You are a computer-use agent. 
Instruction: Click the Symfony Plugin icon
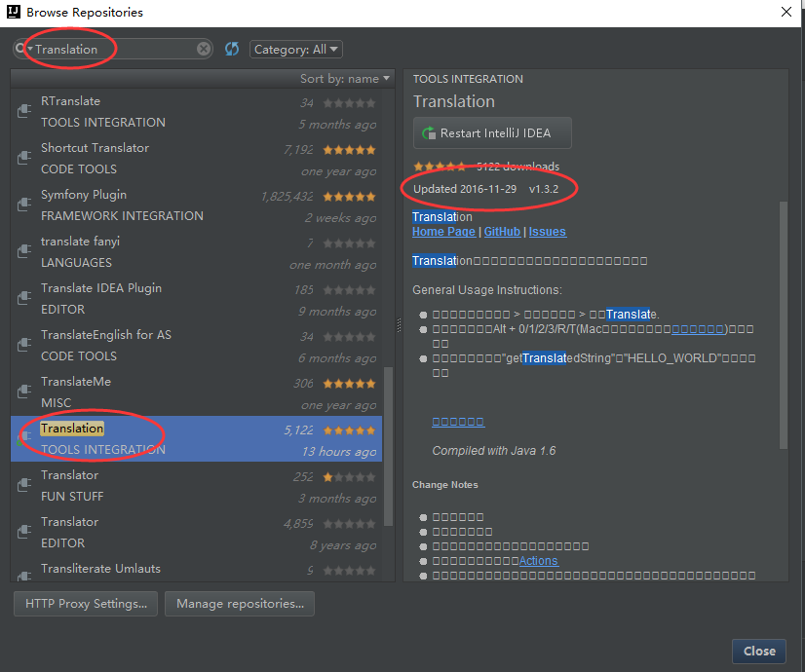pyautogui.click(x=24, y=205)
